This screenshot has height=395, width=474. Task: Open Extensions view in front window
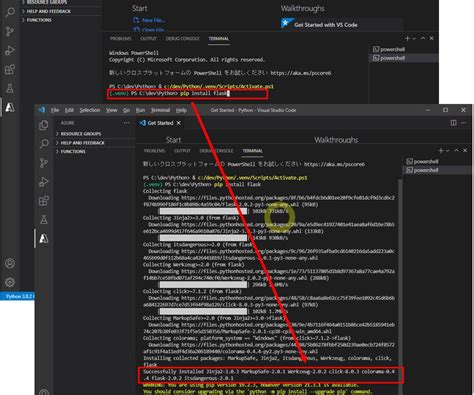[x=44, y=201]
